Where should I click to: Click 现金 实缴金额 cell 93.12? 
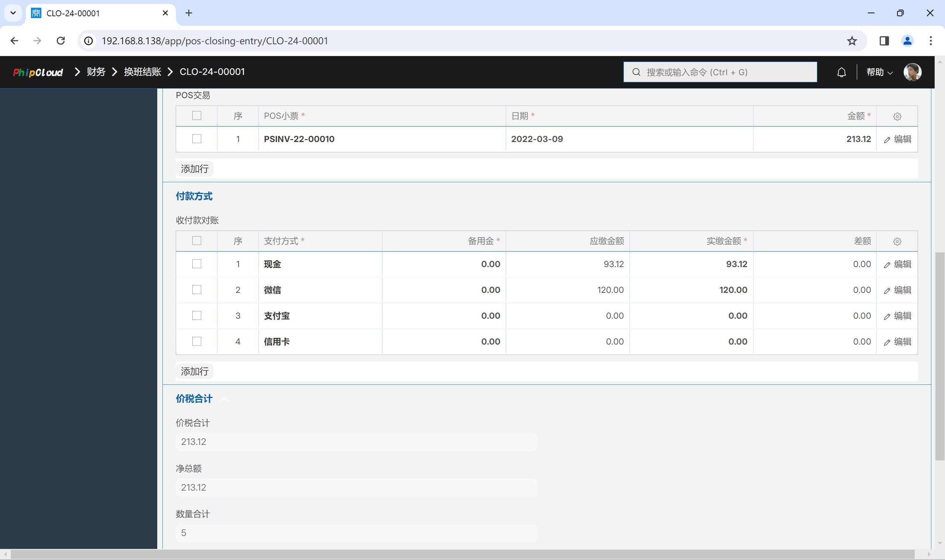coord(691,264)
